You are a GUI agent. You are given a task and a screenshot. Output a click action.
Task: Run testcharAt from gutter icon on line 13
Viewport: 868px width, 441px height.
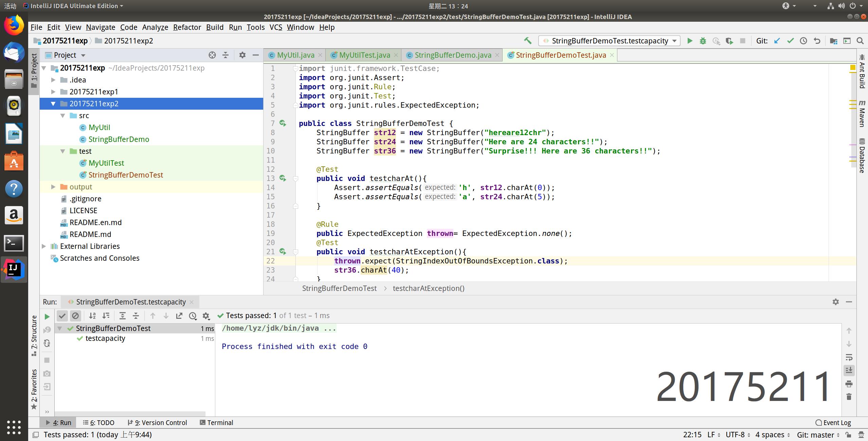click(283, 178)
